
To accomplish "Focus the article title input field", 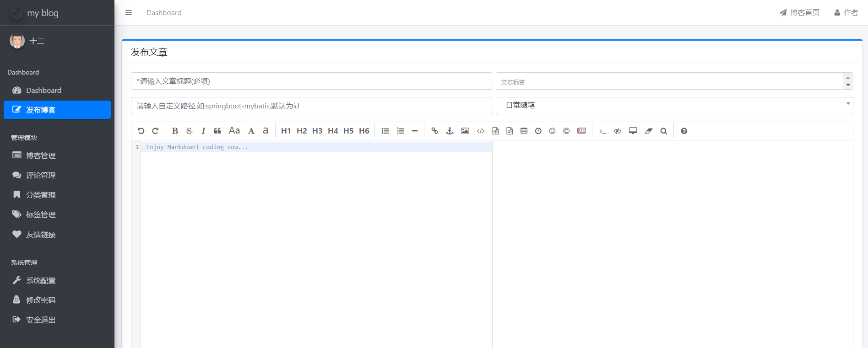I will (311, 81).
